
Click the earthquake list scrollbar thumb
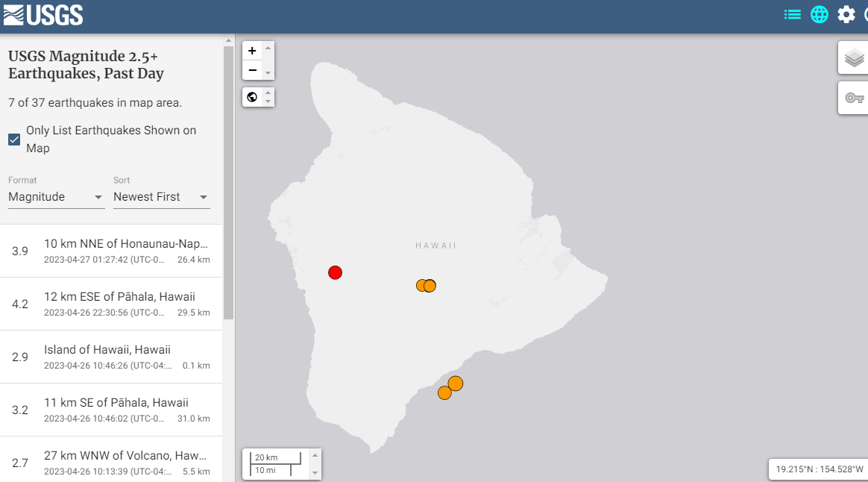pyautogui.click(x=229, y=183)
